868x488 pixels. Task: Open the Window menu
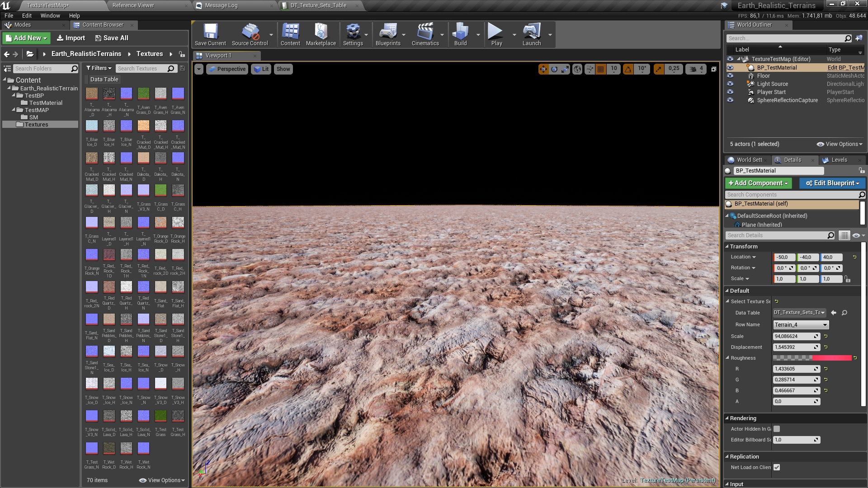pos(50,15)
